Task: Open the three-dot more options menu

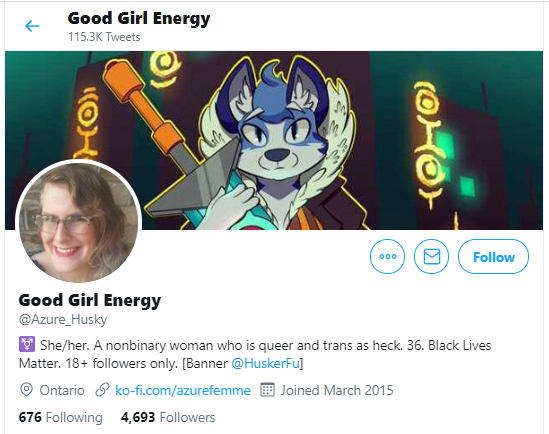Action: [387, 257]
